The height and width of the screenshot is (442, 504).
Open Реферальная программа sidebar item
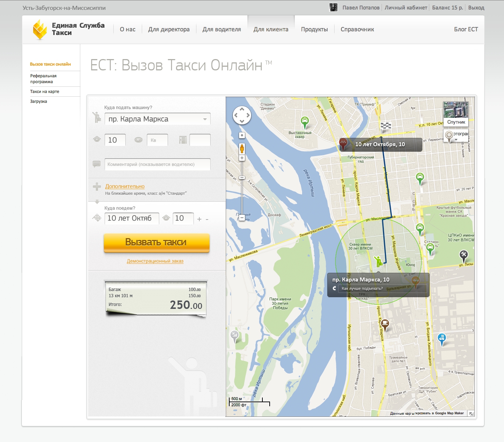pyautogui.click(x=43, y=79)
